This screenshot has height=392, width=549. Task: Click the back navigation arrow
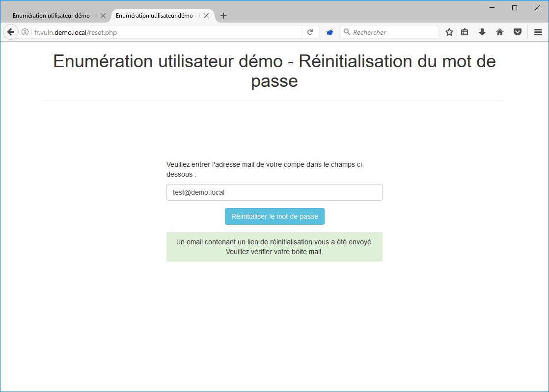click(x=10, y=32)
